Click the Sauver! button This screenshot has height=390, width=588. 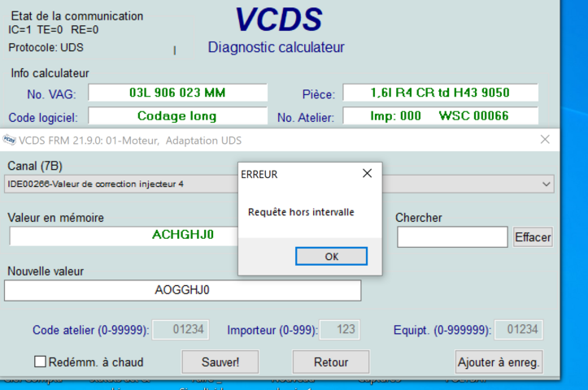click(x=220, y=362)
